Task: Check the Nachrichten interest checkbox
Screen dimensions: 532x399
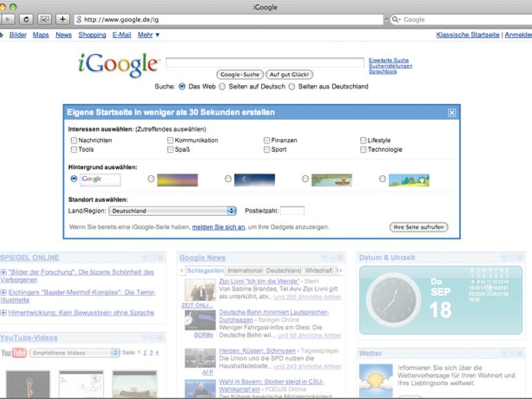Action: coord(74,140)
